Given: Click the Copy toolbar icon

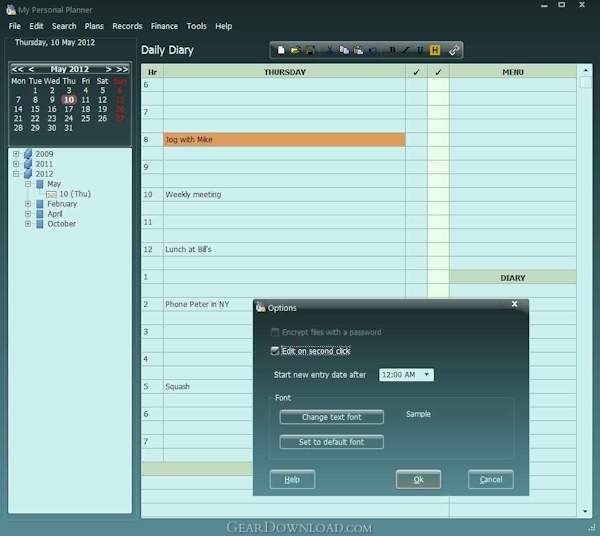Looking at the screenshot, I should coord(344,50).
